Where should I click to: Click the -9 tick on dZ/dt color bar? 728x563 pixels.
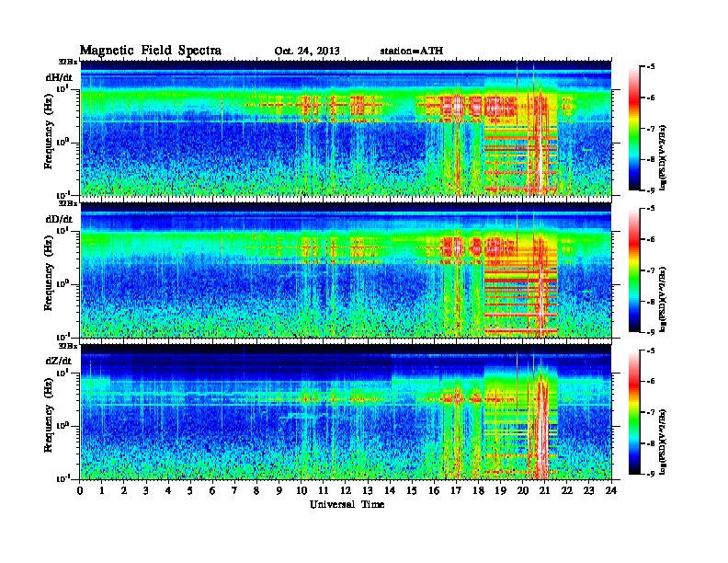click(x=651, y=474)
